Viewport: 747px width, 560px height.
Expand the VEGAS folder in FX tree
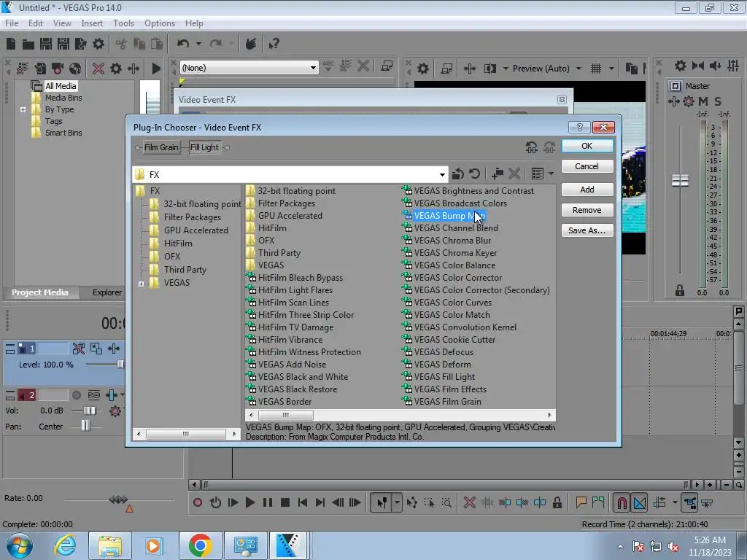(141, 284)
